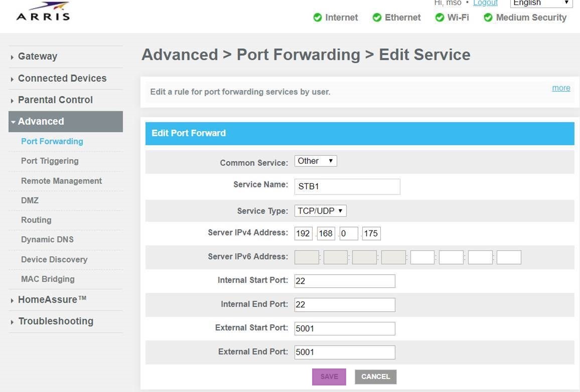
Task: Click the Wi-Fi status check icon
Action: 440,18
